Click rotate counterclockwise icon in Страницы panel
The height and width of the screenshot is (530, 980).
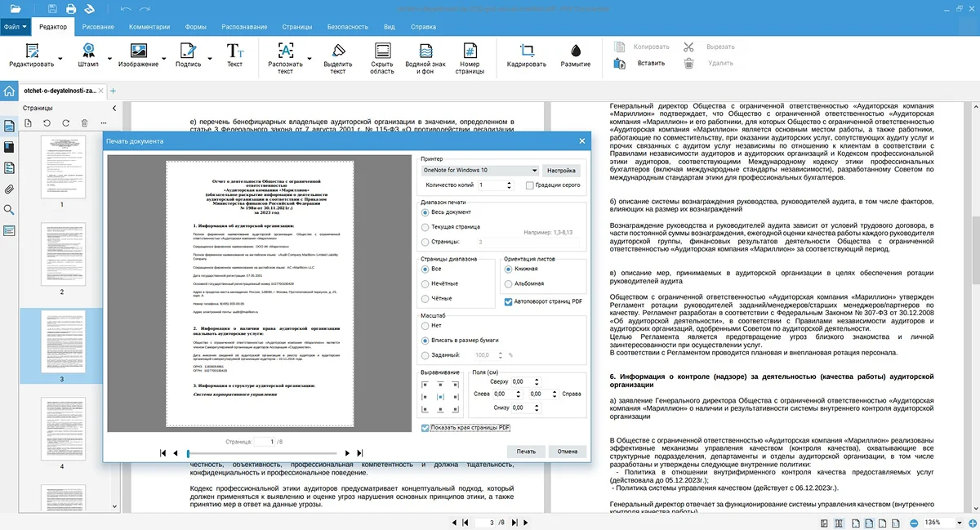coord(47,123)
